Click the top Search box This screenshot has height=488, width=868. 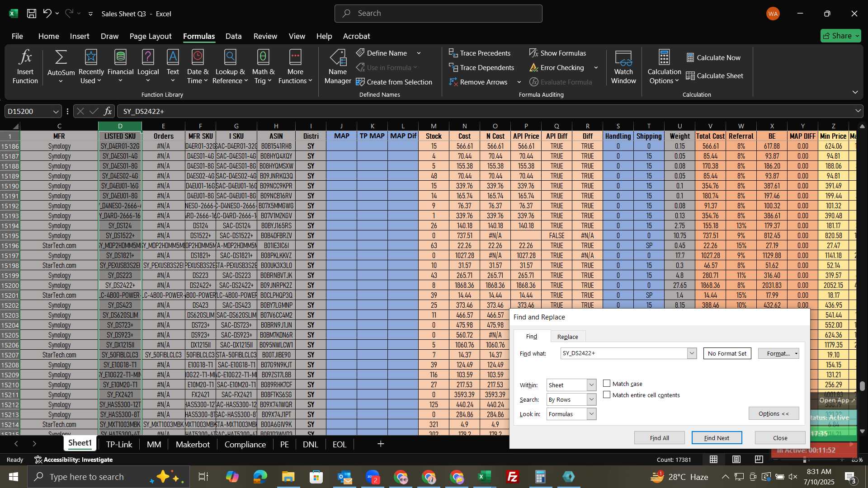click(x=438, y=14)
